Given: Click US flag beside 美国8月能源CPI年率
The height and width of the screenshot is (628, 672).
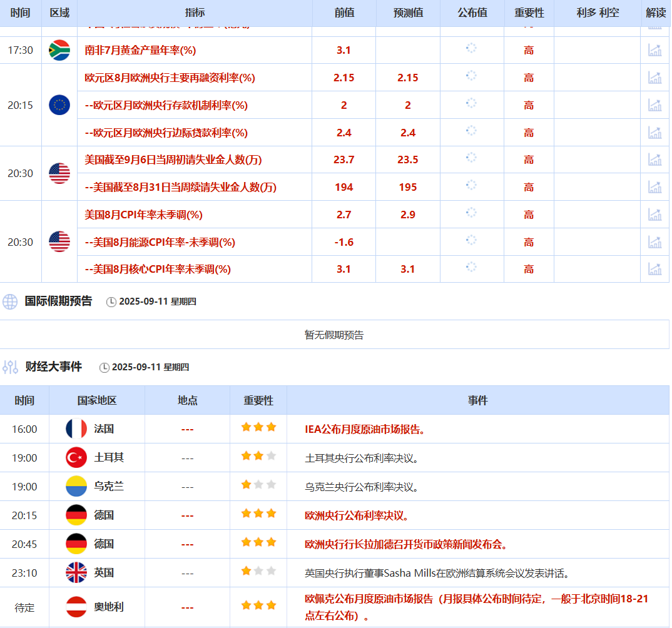Looking at the screenshot, I should [x=59, y=241].
